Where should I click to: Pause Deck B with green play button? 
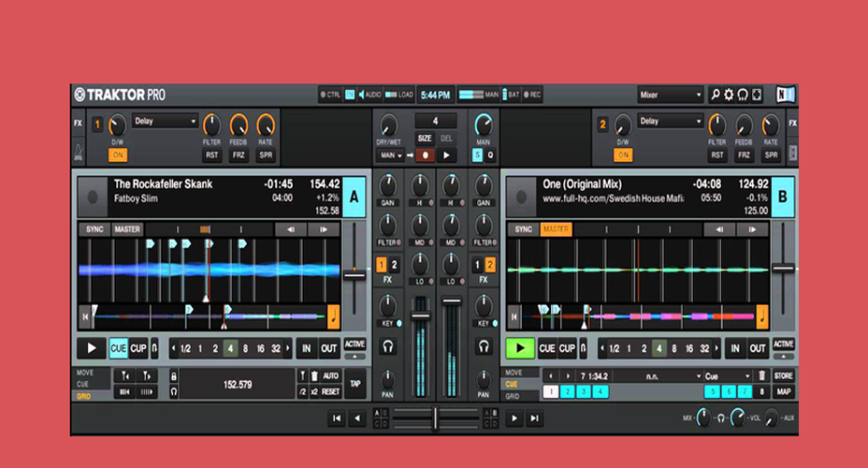click(x=520, y=348)
